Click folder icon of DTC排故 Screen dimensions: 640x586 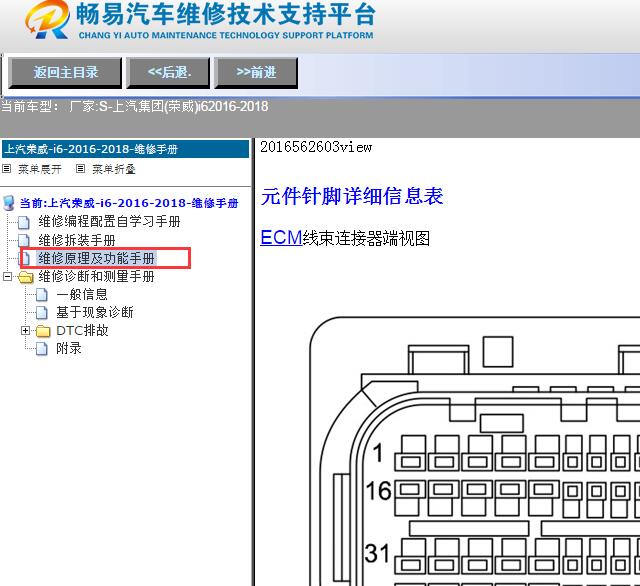click(43, 331)
